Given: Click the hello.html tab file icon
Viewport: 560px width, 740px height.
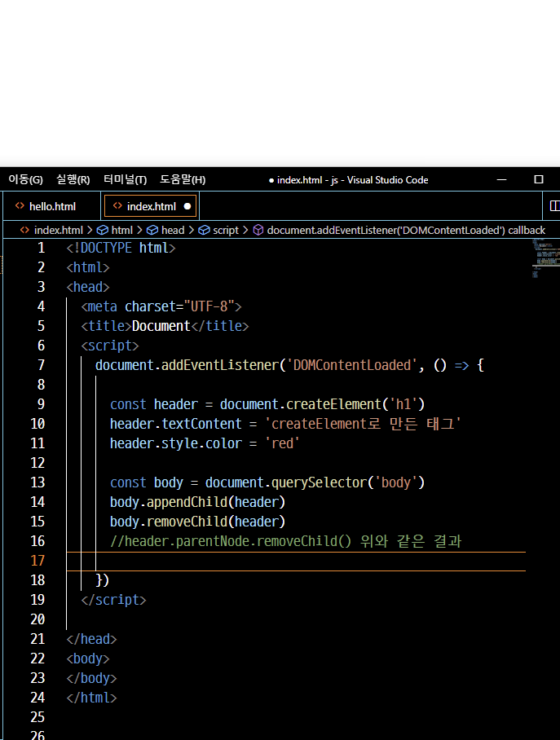Looking at the screenshot, I should click(x=20, y=205).
